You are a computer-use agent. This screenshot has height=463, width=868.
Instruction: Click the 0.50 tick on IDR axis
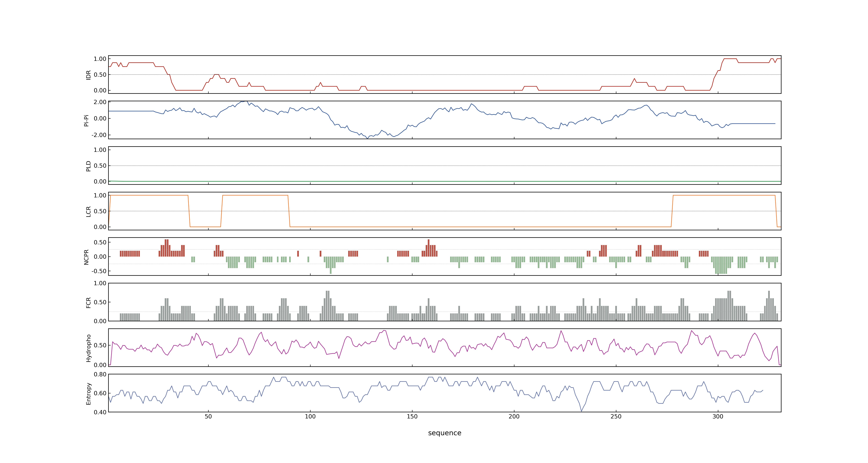(x=100, y=75)
